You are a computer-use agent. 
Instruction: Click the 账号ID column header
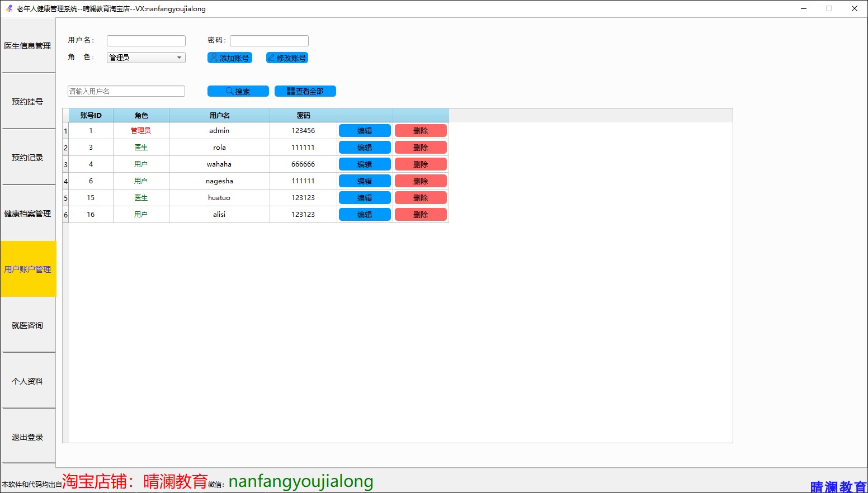[x=91, y=115]
